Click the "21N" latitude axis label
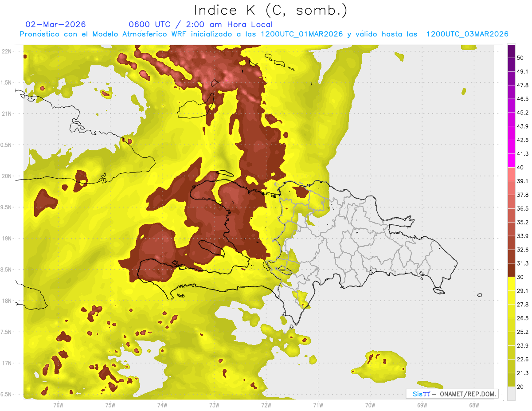The image size is (532, 411). point(7,114)
